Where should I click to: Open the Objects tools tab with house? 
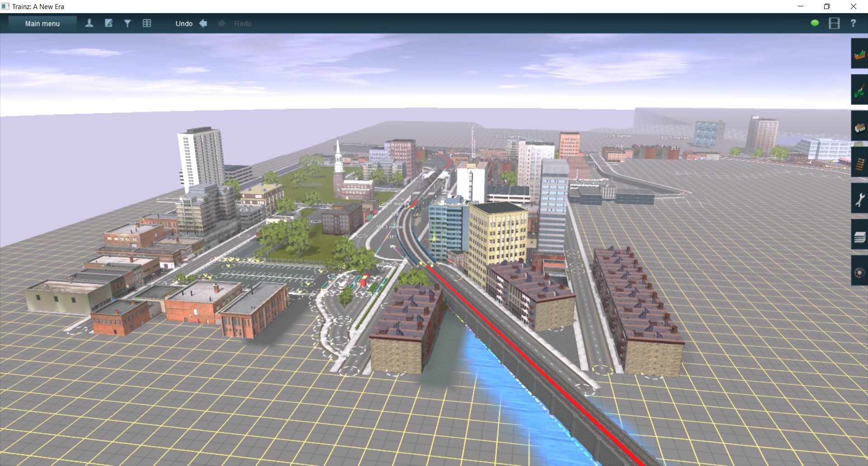coord(859,126)
